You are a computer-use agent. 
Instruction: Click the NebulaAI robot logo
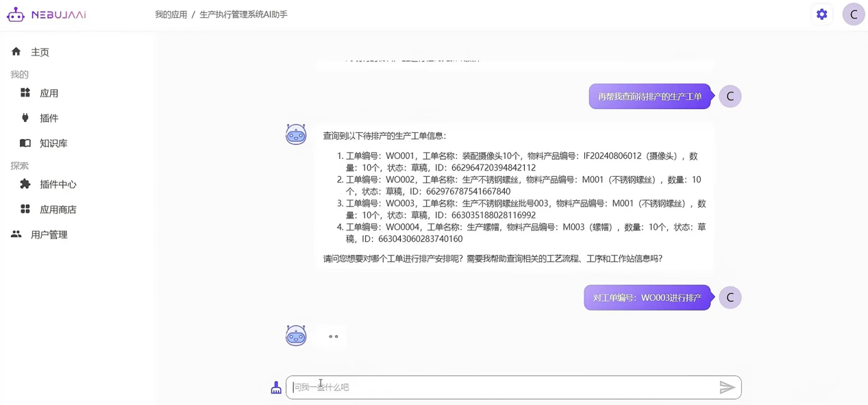16,14
